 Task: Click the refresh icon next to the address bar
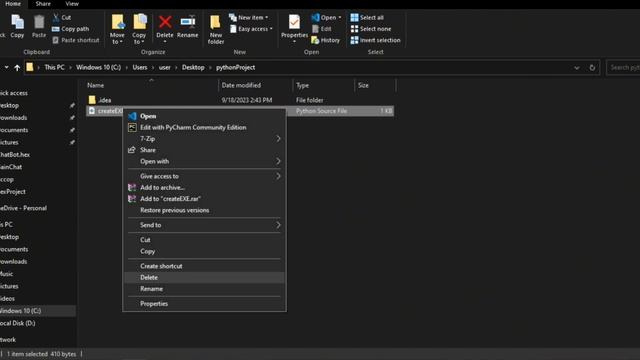click(592, 68)
